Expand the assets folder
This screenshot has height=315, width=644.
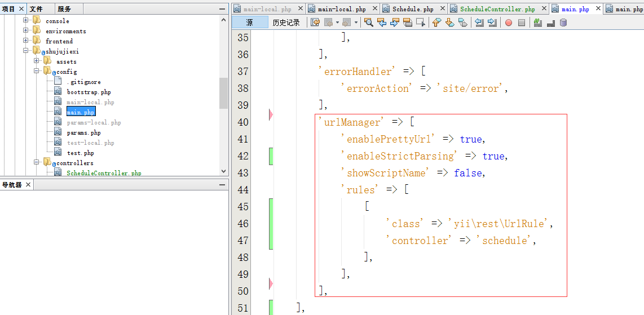pos(37,61)
